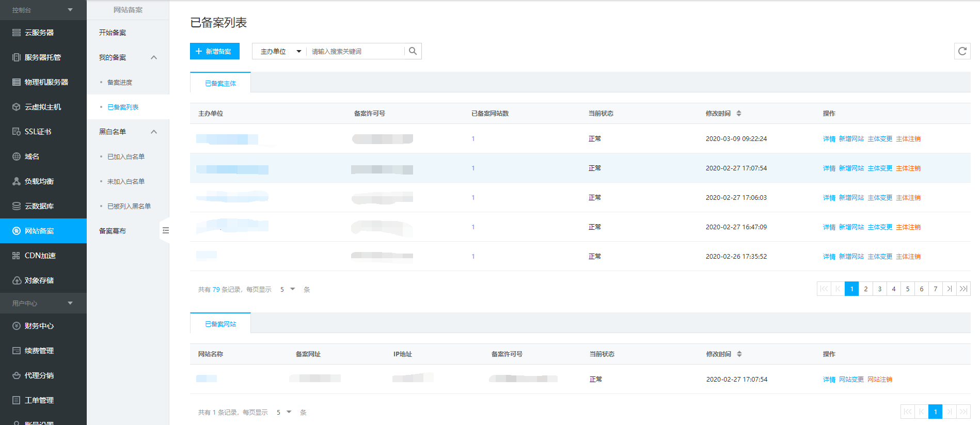Click the 新增备案 button
The width and height of the screenshot is (980, 425).
pos(214,51)
